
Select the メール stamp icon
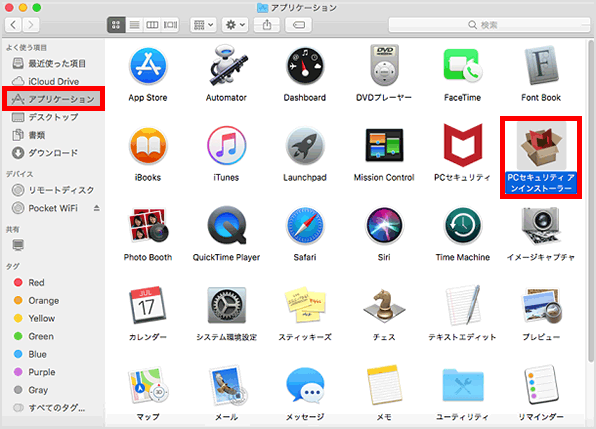(227, 385)
